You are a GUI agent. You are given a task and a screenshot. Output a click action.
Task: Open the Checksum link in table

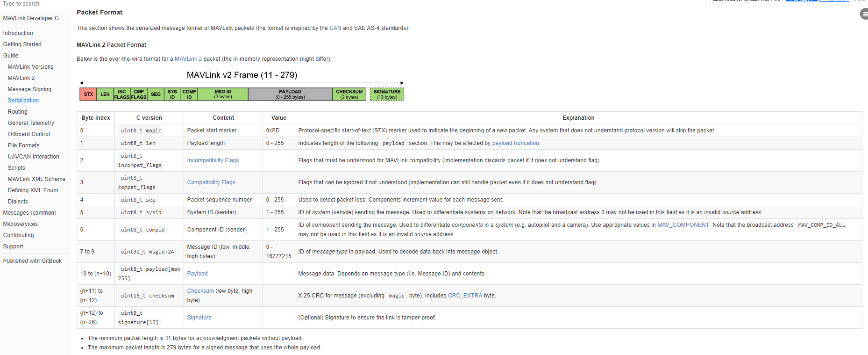coord(200,291)
